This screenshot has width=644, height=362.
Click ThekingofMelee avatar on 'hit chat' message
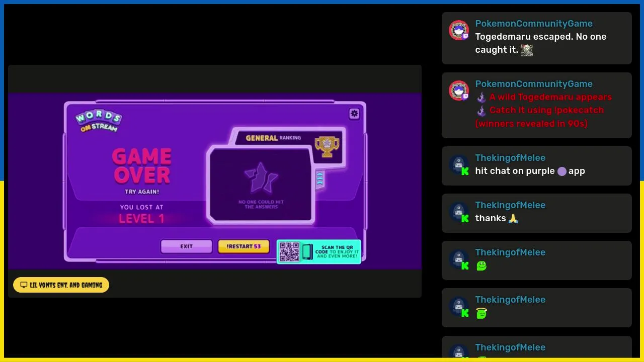tap(459, 165)
